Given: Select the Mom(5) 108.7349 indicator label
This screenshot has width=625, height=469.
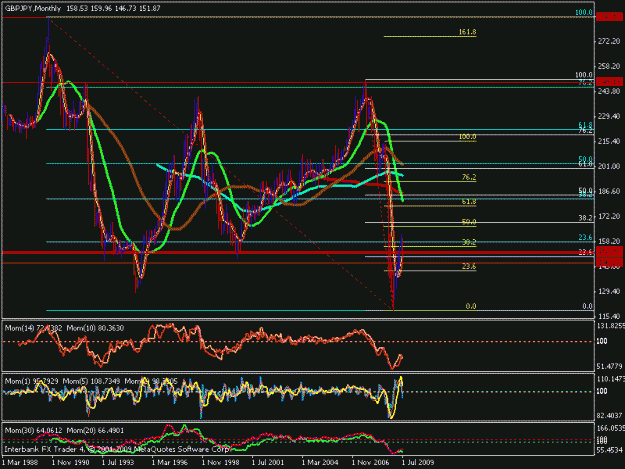Looking at the screenshot, I should (x=91, y=381).
